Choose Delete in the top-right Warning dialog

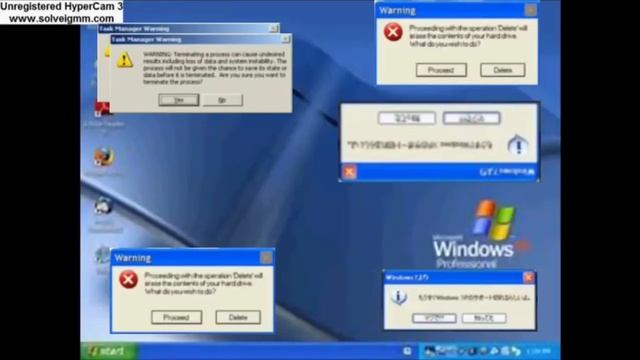tap(502, 70)
